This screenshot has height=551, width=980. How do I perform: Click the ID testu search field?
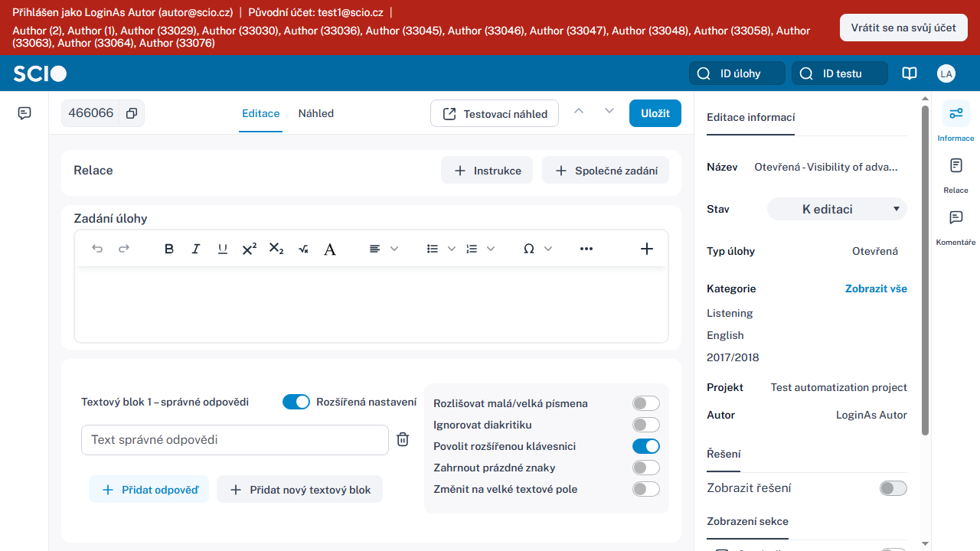pyautogui.click(x=840, y=73)
